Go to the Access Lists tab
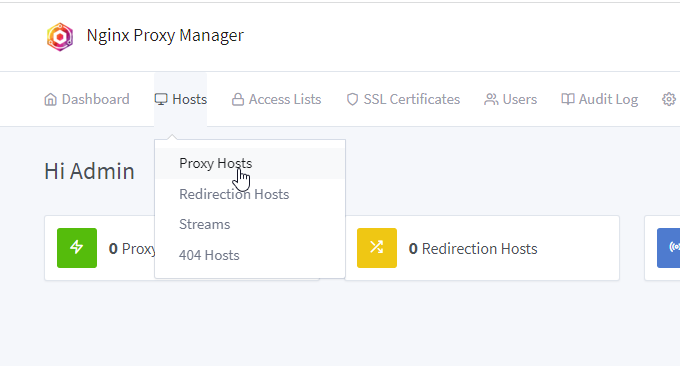 coord(276,99)
